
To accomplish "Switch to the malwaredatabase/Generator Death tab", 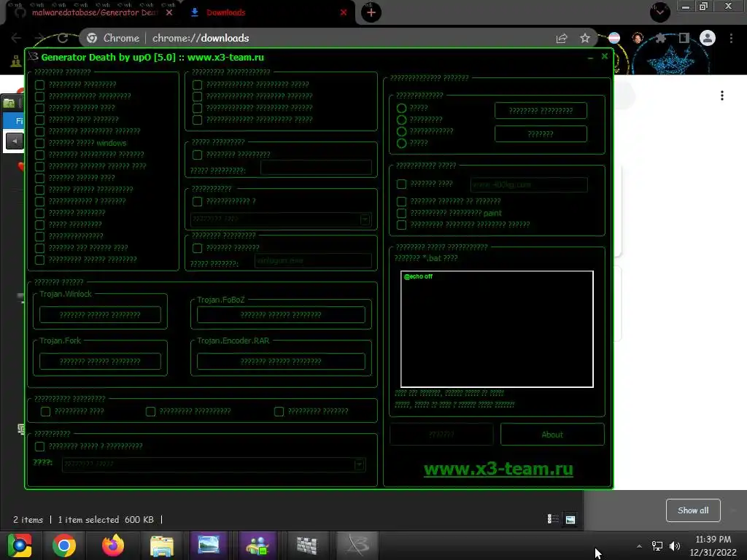I will point(93,13).
